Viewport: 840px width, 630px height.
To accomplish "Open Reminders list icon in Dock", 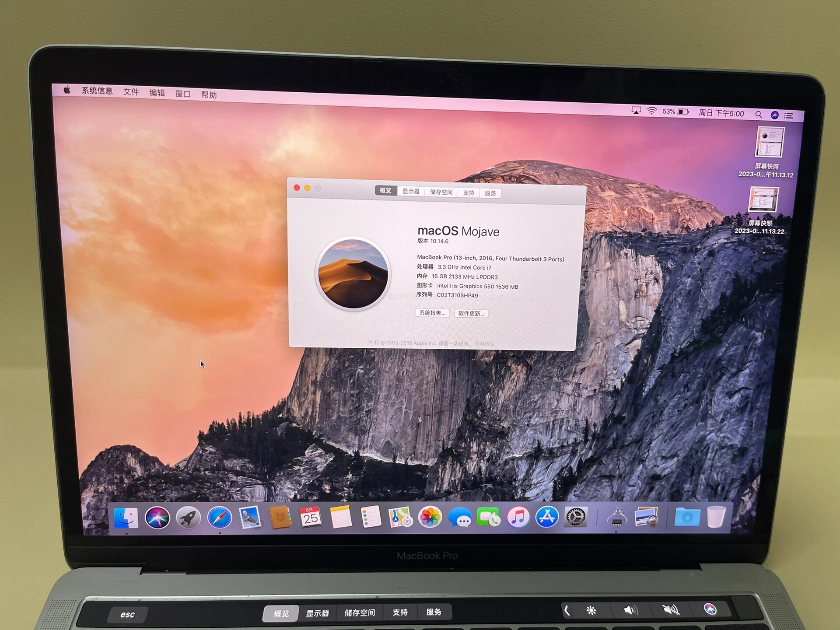I will (371, 517).
